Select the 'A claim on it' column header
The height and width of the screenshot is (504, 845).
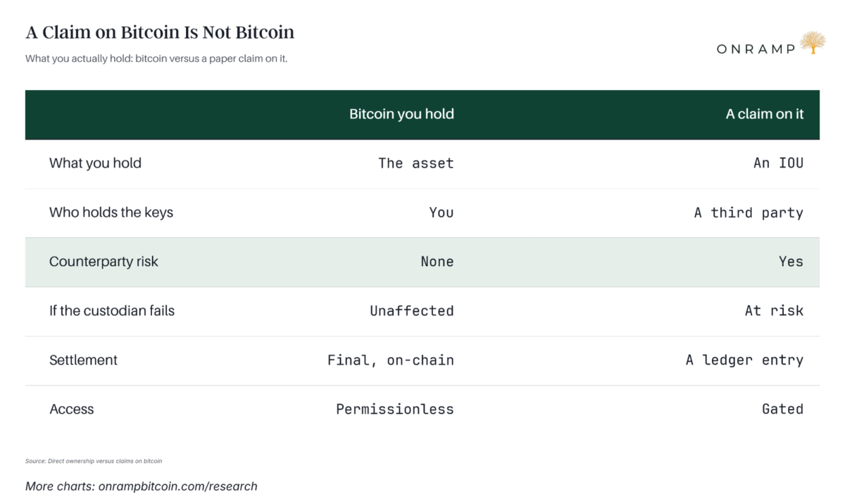765,114
